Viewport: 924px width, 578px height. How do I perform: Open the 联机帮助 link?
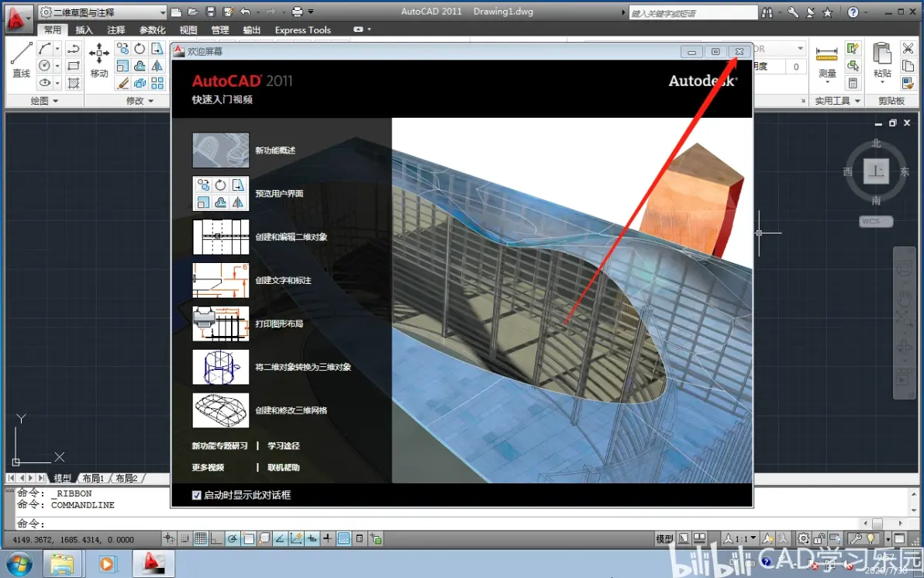click(284, 467)
